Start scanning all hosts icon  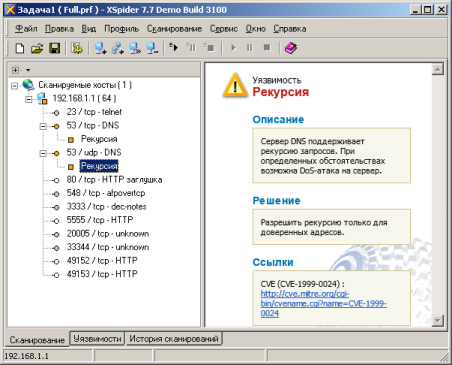click(173, 48)
